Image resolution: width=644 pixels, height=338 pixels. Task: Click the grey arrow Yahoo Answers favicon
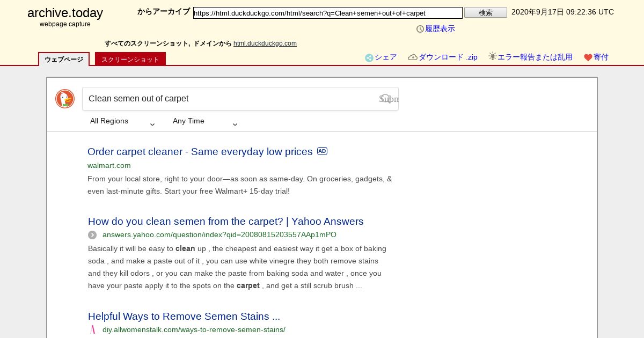92,235
